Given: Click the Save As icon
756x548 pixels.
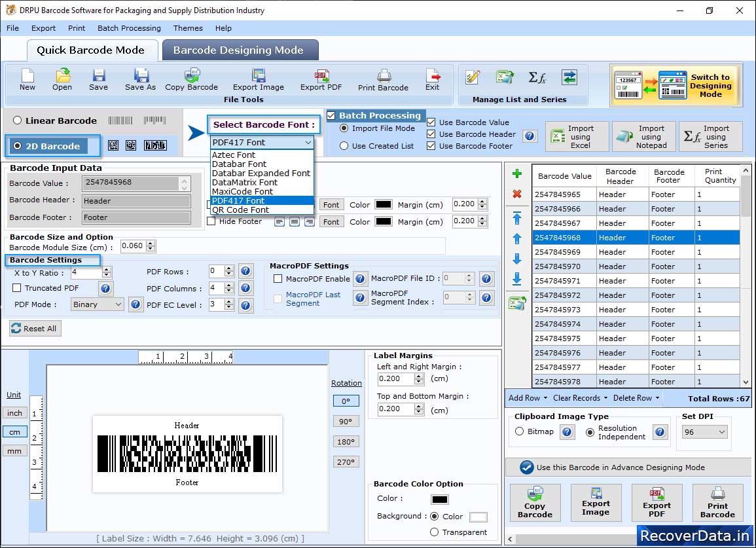Looking at the screenshot, I should coord(140,79).
